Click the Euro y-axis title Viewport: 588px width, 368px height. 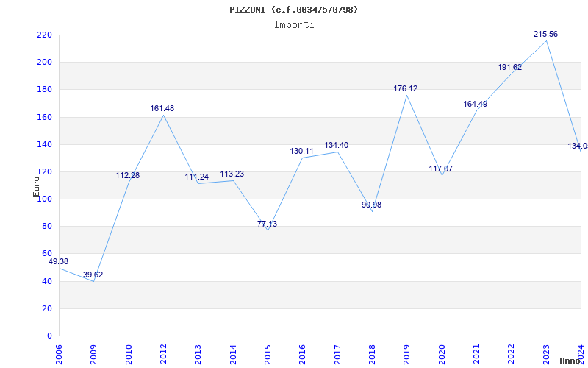pos(36,187)
